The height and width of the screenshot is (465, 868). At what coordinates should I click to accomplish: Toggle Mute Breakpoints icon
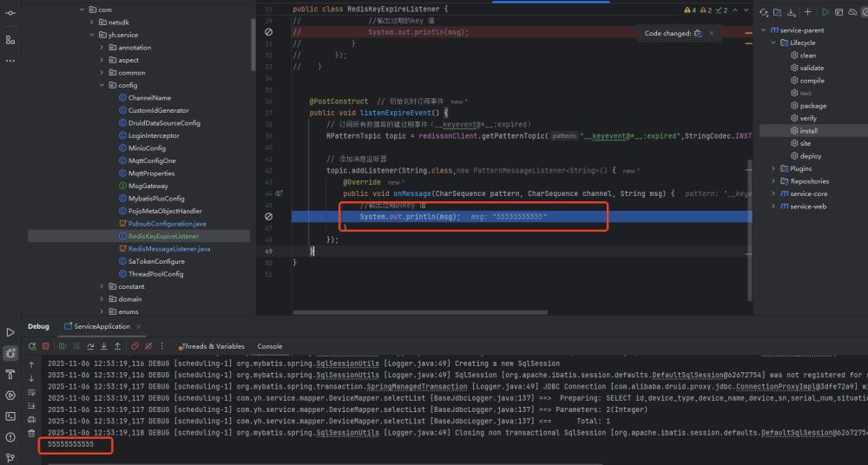[x=148, y=346]
